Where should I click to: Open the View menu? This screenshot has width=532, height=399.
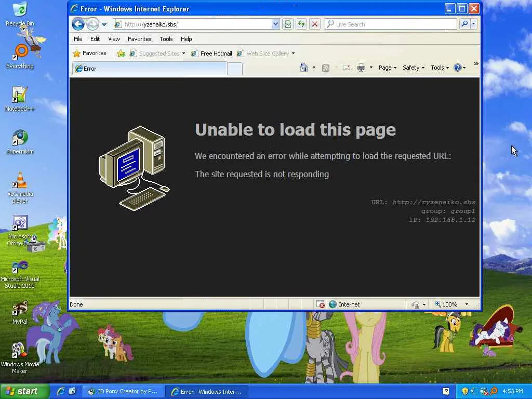click(114, 39)
